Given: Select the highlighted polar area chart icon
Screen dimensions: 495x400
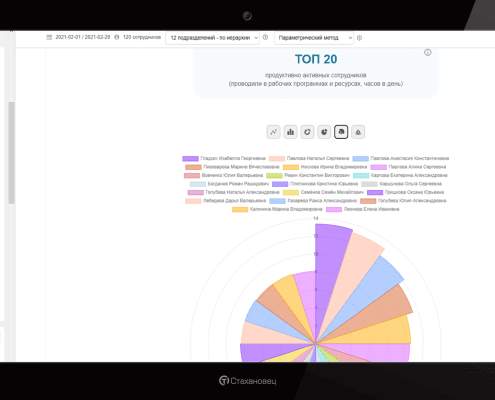Looking at the screenshot, I should (341, 132).
